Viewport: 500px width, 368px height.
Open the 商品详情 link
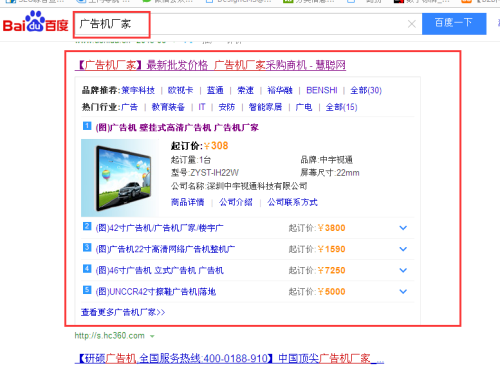pyautogui.click(x=187, y=202)
